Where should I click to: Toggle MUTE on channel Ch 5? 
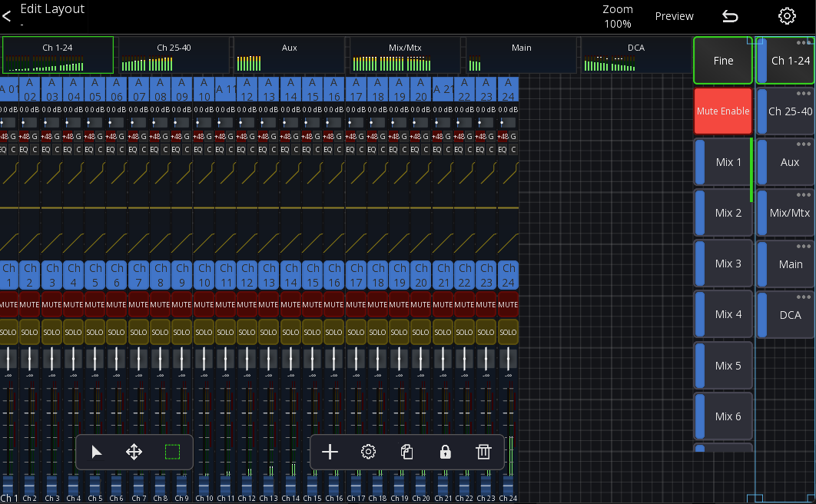[95, 304]
